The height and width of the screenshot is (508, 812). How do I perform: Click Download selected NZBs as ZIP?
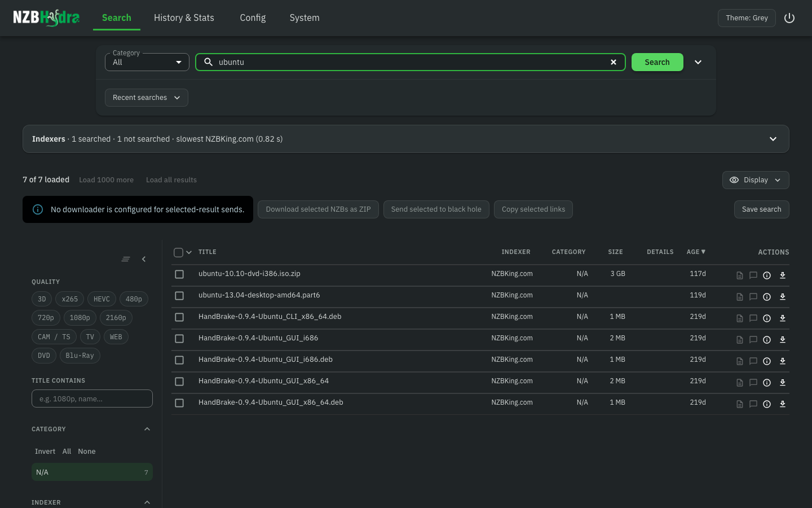pyautogui.click(x=318, y=209)
